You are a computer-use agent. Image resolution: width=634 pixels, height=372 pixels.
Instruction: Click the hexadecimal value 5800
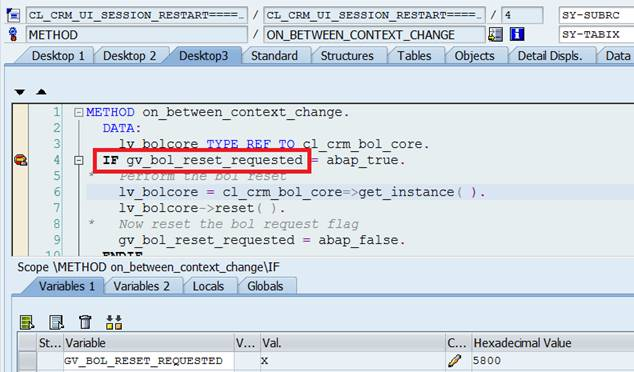pos(486,360)
